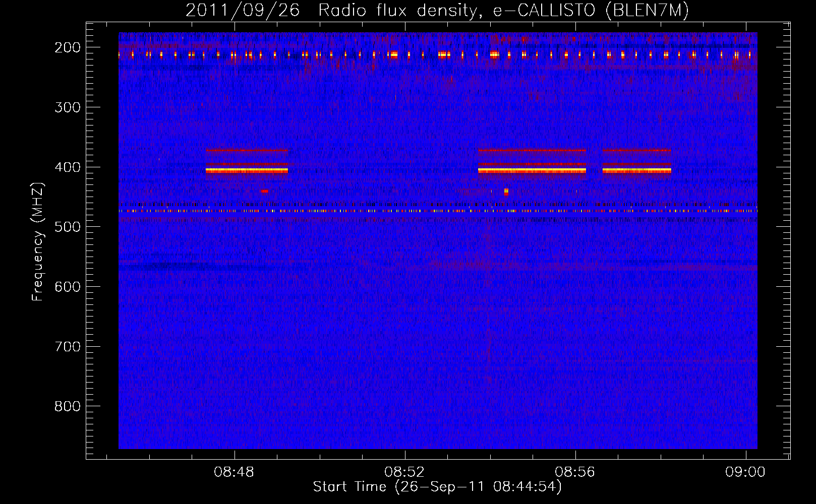Click the 08:52 time tick label
This screenshot has height=504, width=816.
click(404, 472)
